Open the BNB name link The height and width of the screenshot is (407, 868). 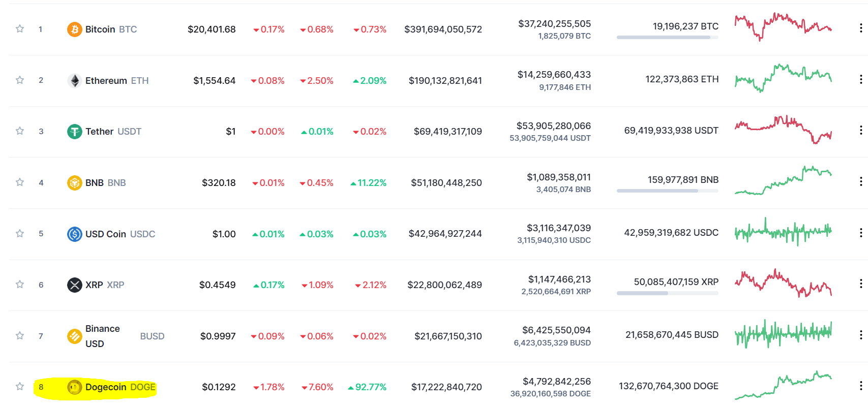(95, 183)
